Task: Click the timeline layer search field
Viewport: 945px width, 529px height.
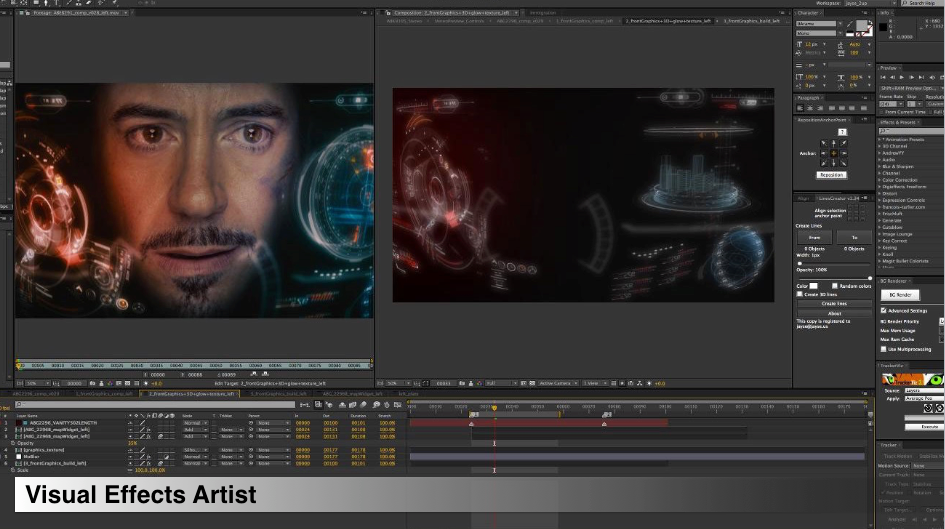Action: [155, 404]
